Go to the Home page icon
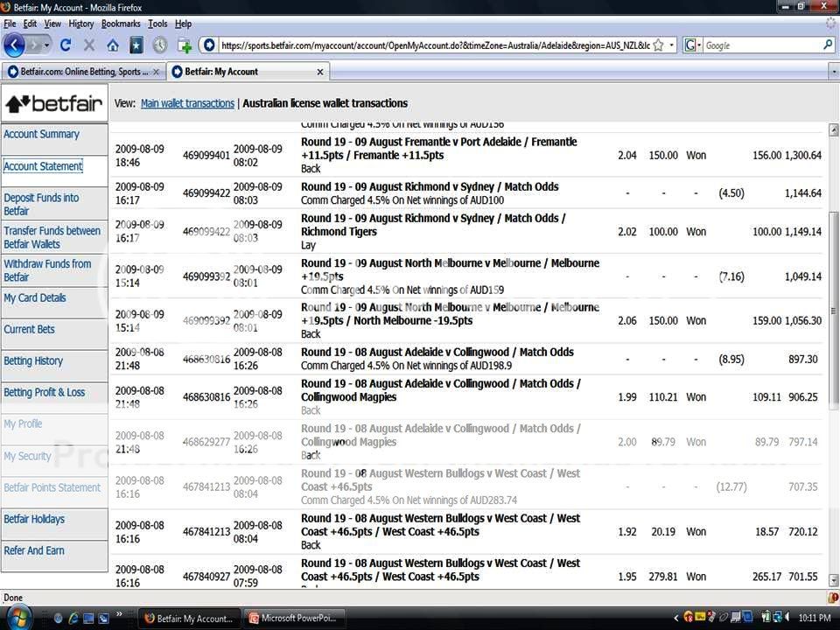840x630 pixels. [113, 45]
